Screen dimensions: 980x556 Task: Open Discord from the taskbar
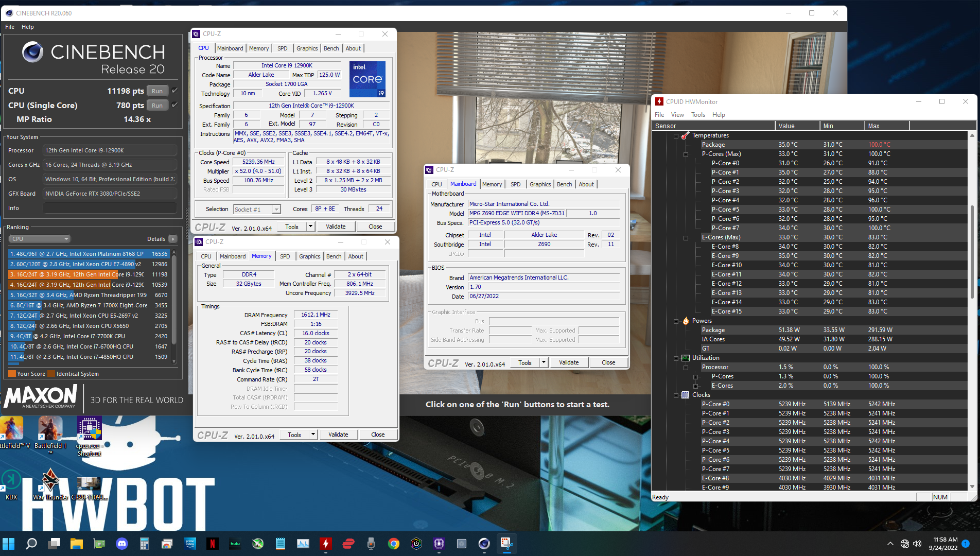(x=122, y=544)
